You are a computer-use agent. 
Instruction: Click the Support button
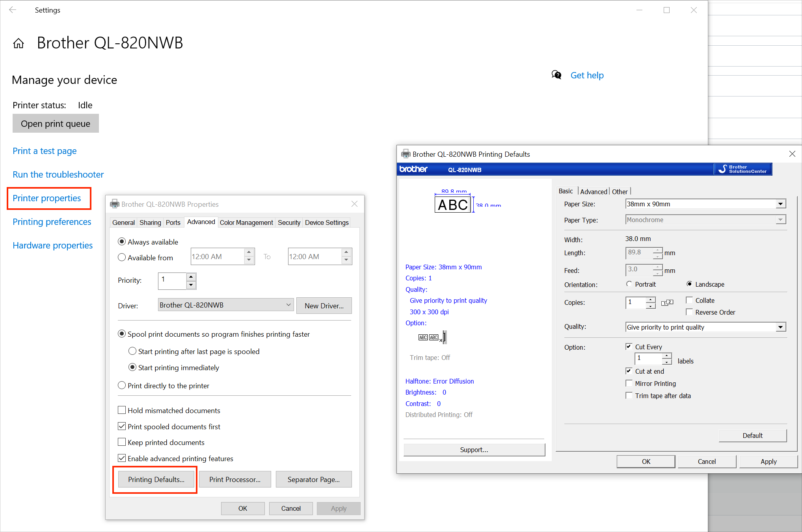tap(474, 450)
